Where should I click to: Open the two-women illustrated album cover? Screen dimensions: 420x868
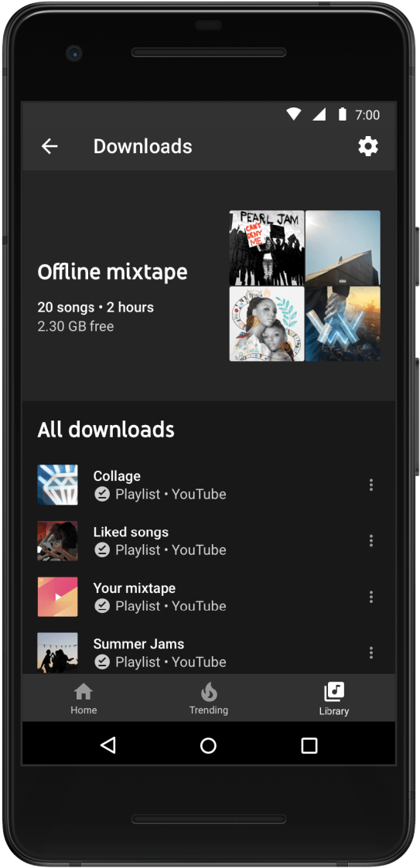click(x=267, y=323)
